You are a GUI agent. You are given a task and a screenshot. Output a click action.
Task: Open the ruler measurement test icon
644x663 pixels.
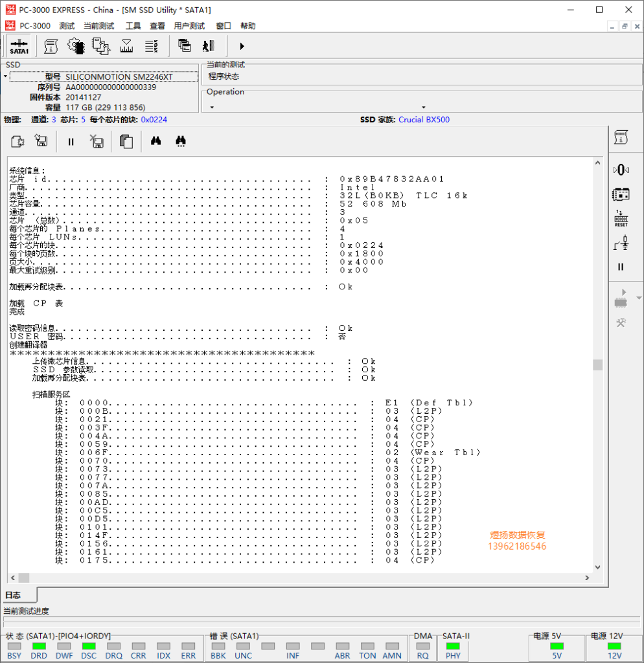(126, 46)
